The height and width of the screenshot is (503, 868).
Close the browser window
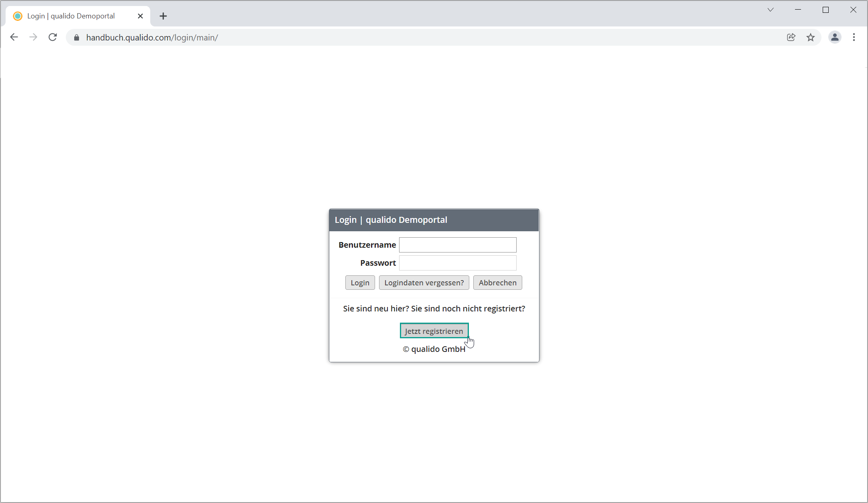coord(853,10)
